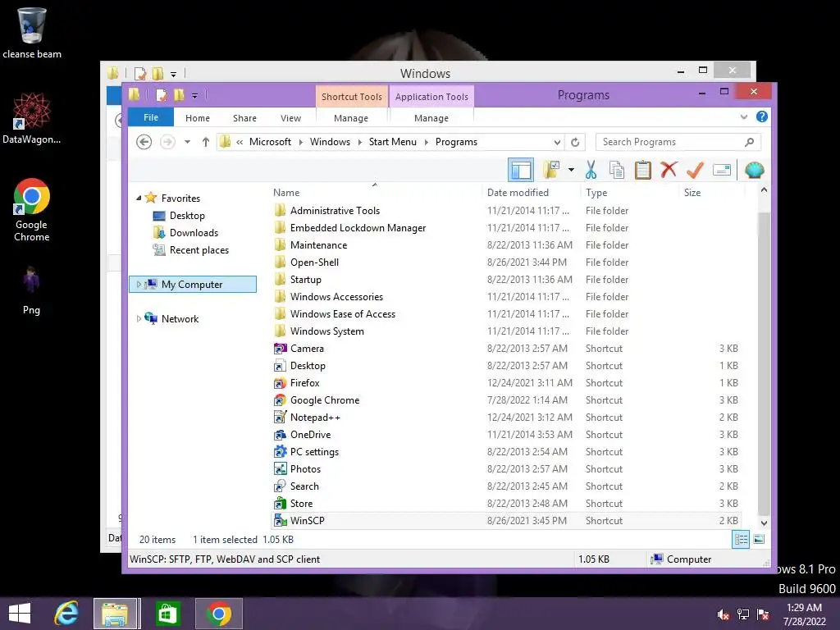Click the blue Help question mark icon
This screenshot has width=840, height=630.
761,116
